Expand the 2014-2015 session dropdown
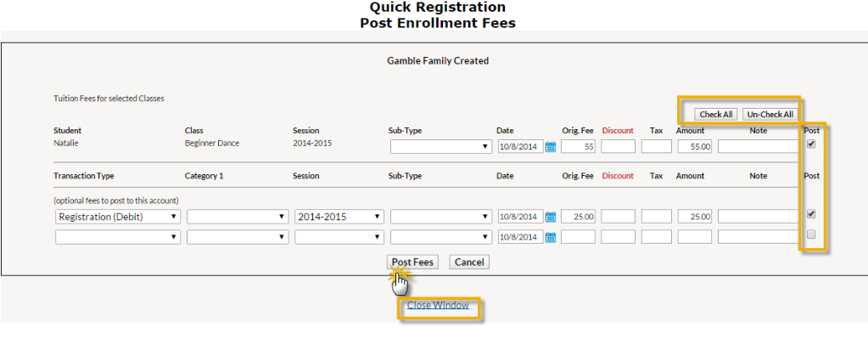The width and height of the screenshot is (868, 356). point(339,217)
